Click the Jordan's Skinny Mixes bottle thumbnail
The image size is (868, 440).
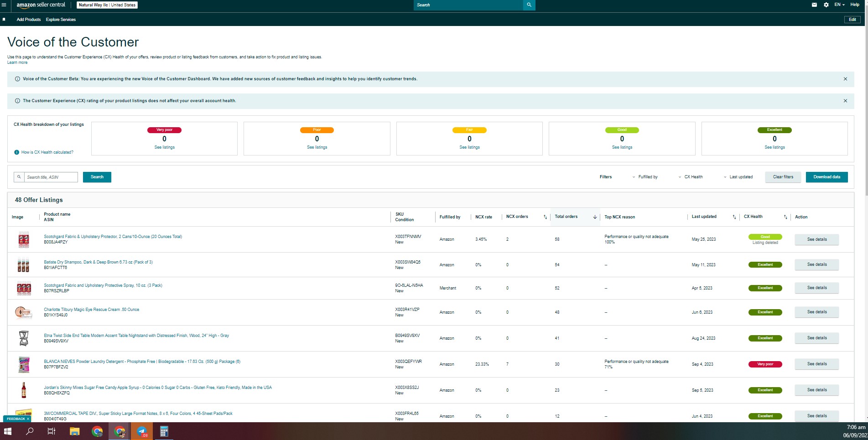point(24,390)
